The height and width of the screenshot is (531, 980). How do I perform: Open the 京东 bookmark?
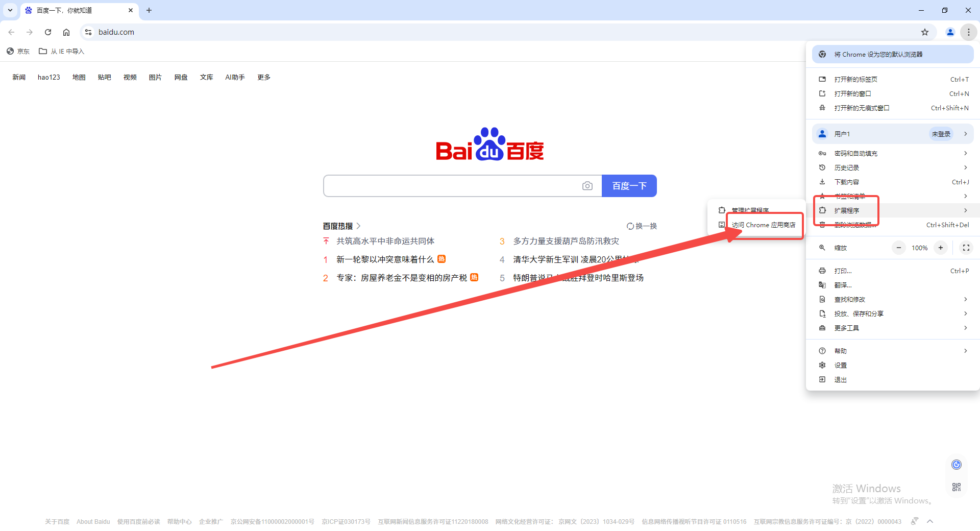coord(18,51)
